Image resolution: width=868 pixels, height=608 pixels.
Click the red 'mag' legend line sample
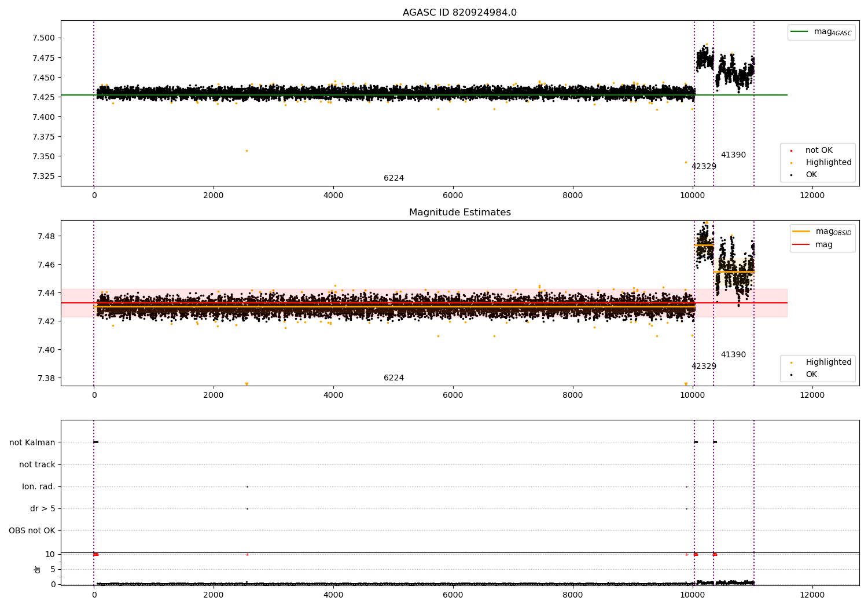click(801, 244)
